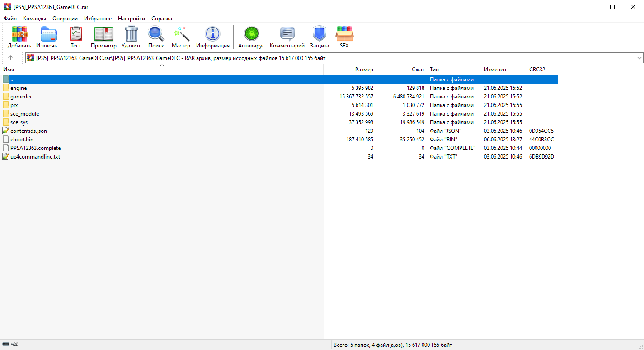Select the sce_module folder icon

[x=6, y=114]
